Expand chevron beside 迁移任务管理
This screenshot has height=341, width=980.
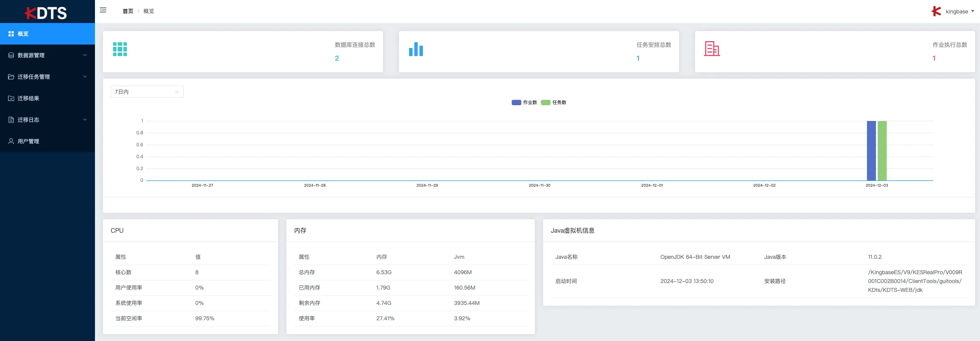[x=85, y=77]
